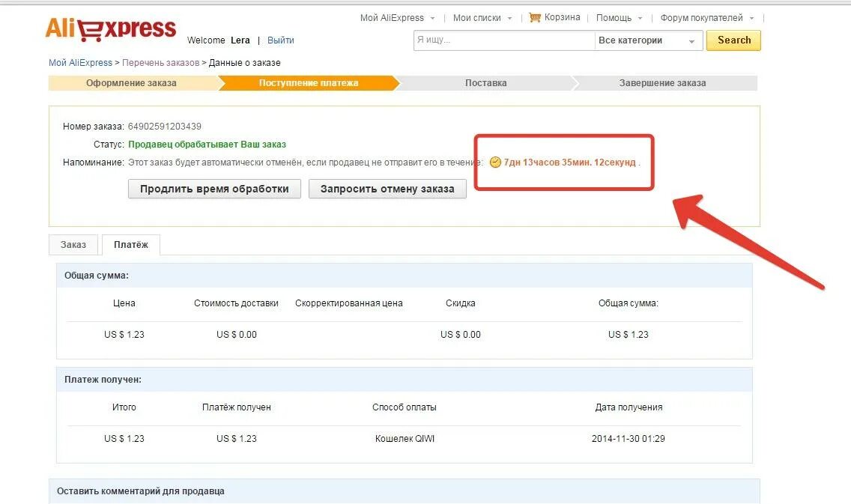
Task: Expand the Мои списки dropdown arrow
Action: coord(509,19)
